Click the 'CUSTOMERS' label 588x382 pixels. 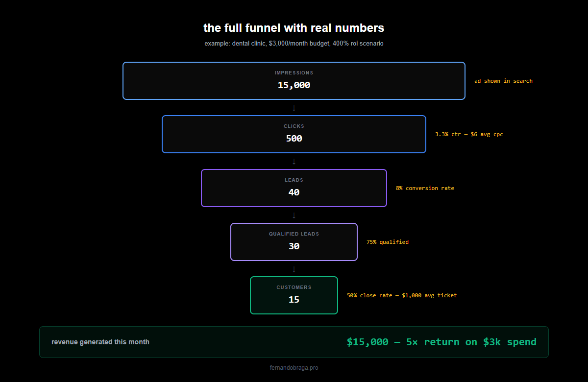pyautogui.click(x=294, y=287)
